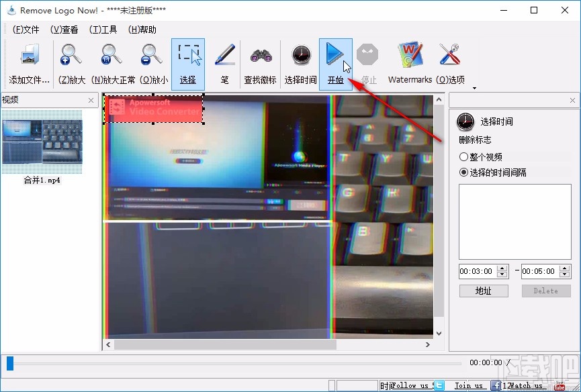Click the toolbar overflow dropdown arrow
This screenshot has width=581, height=392.
(474, 88)
